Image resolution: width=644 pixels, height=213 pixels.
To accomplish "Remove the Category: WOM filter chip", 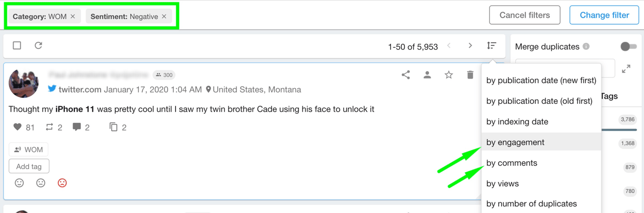I will pos(73,17).
